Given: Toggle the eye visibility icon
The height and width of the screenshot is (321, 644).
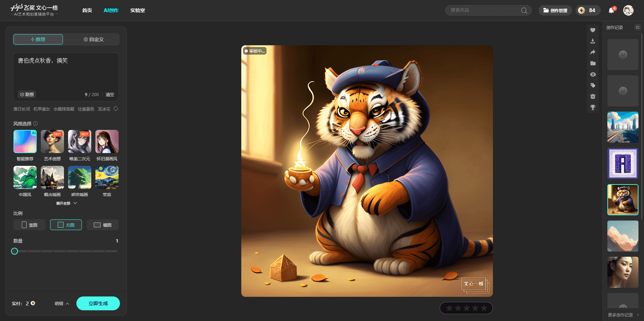Looking at the screenshot, I should [592, 74].
